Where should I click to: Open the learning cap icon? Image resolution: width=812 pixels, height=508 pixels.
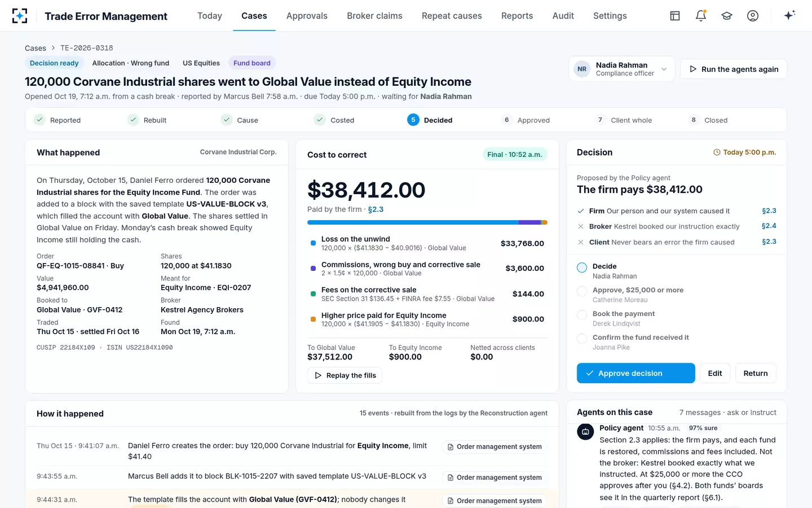(727, 16)
